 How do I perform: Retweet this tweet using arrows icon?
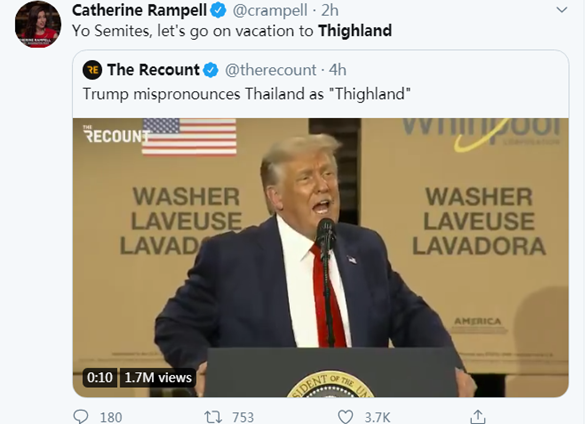click(213, 417)
